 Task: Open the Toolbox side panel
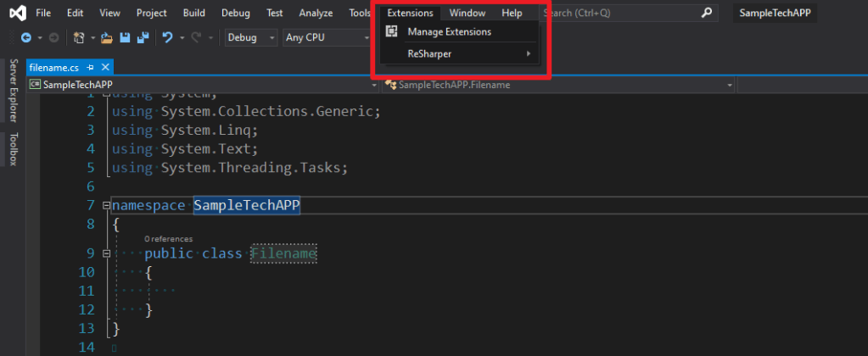(x=13, y=149)
